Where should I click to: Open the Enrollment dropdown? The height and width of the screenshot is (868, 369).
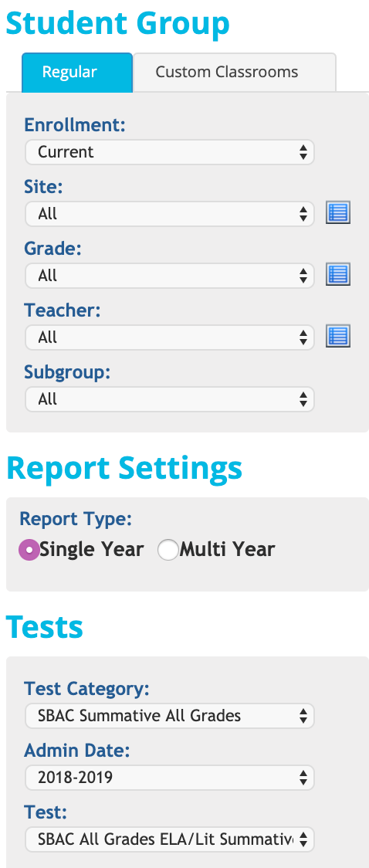(170, 152)
